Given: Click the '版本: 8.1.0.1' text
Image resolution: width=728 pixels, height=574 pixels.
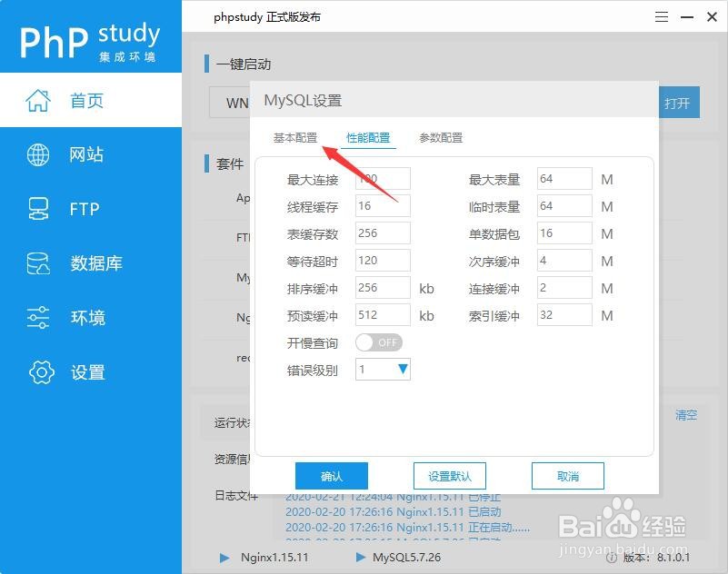Looking at the screenshot, I should 656,558.
